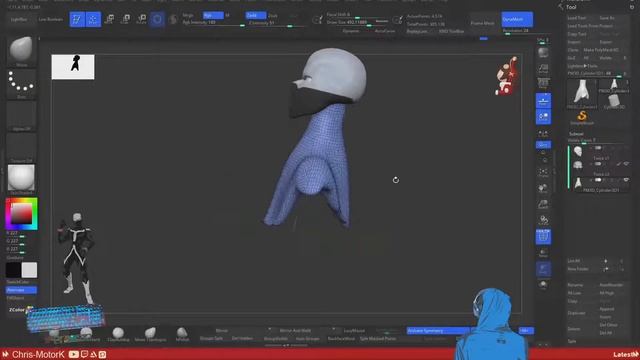Toggle the Rgb channel button
The image size is (640, 360).
coord(213,15)
